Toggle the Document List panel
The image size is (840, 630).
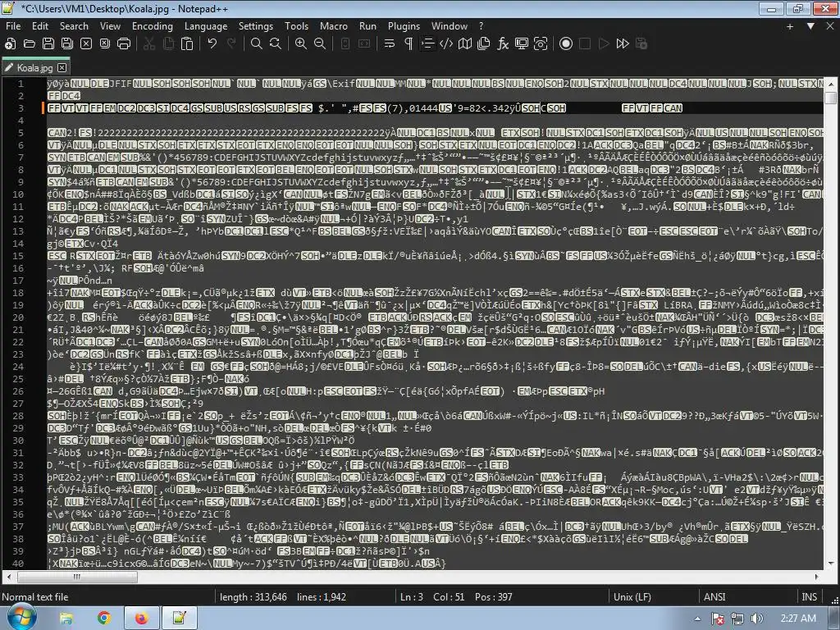pyautogui.click(x=484, y=44)
